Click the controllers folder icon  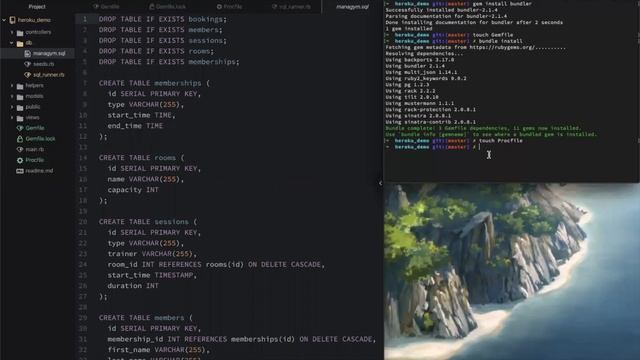coord(20,32)
